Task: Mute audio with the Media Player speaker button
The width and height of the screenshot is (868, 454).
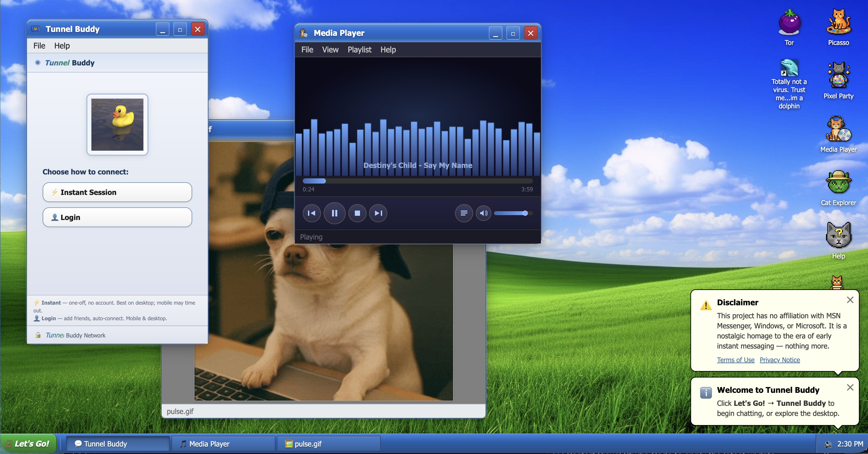Action: [x=484, y=213]
